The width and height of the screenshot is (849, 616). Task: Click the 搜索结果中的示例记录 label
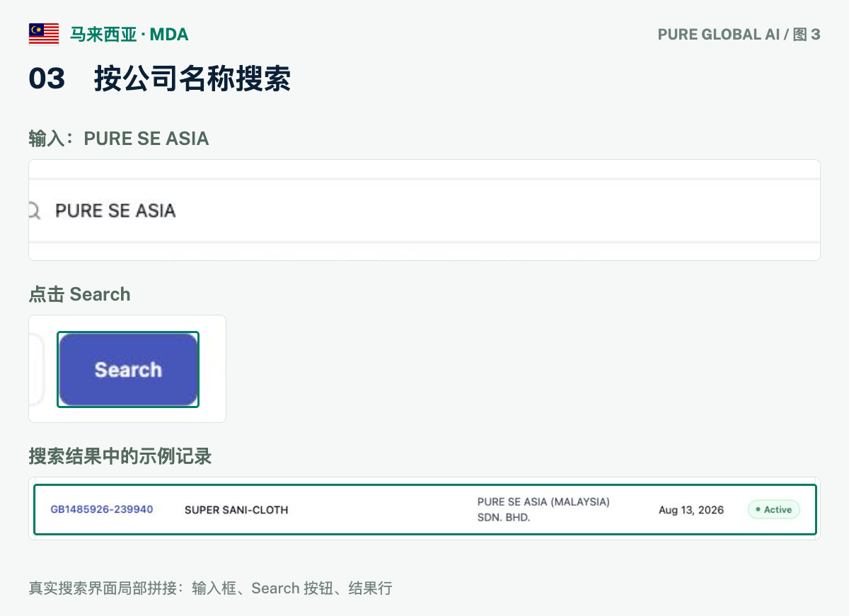pyautogui.click(x=120, y=456)
